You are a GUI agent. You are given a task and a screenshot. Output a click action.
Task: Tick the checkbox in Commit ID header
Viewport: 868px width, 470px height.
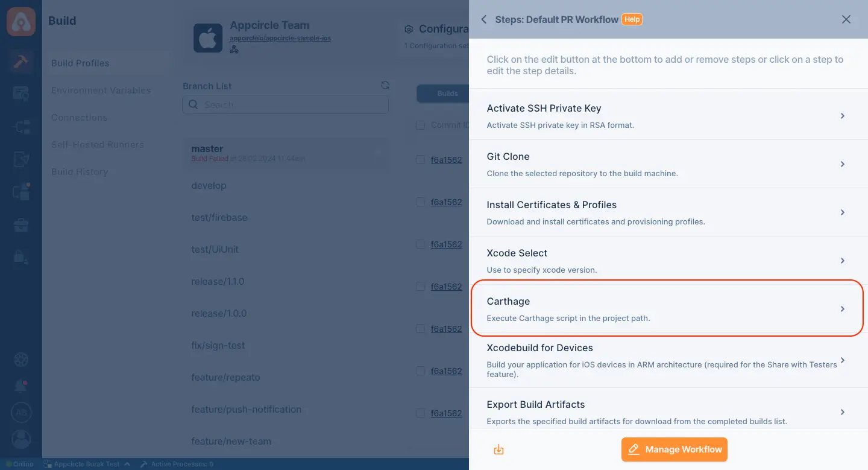[420, 125]
